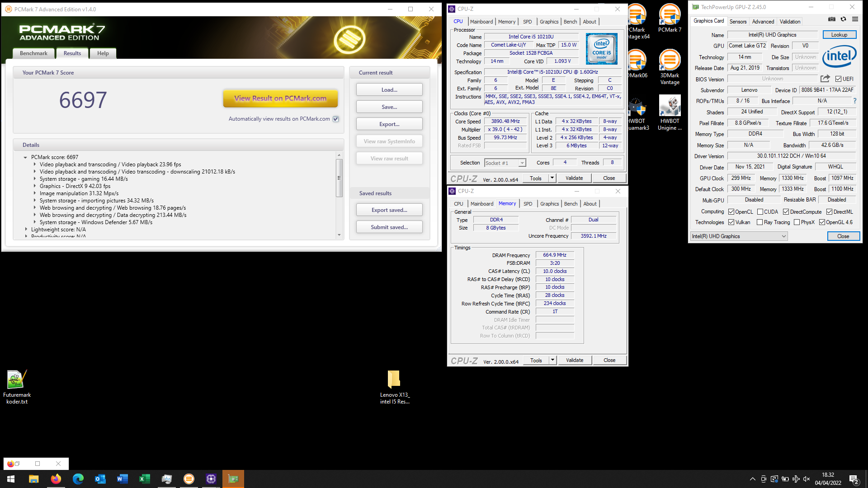Click the muted volume tray icon
868x488 pixels.
tap(807, 479)
